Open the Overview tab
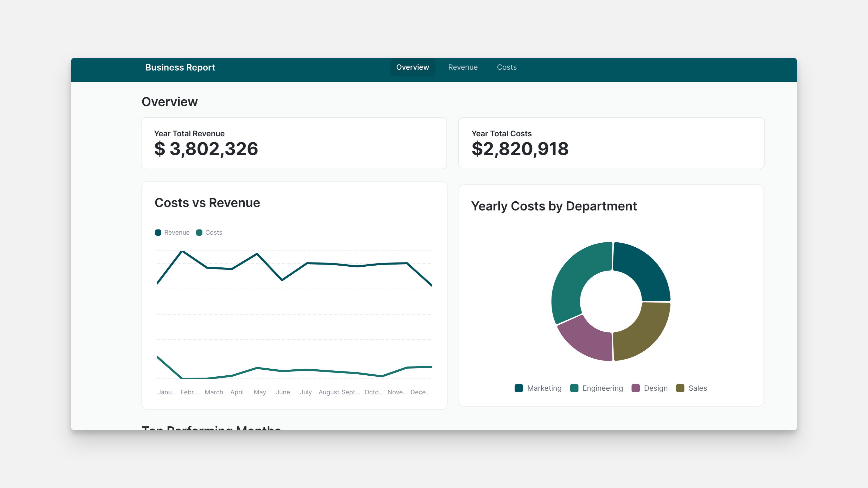This screenshot has height=488, width=868. pos(413,67)
